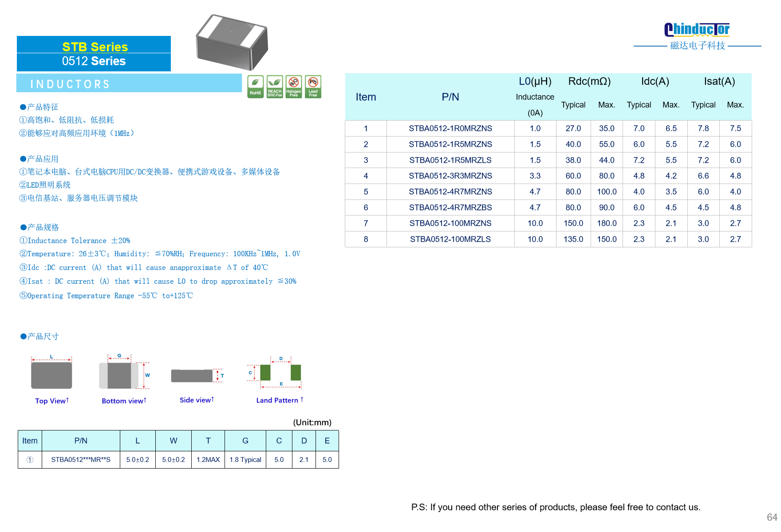
Task: Click the Idc(A) column header
Action: 655,82
